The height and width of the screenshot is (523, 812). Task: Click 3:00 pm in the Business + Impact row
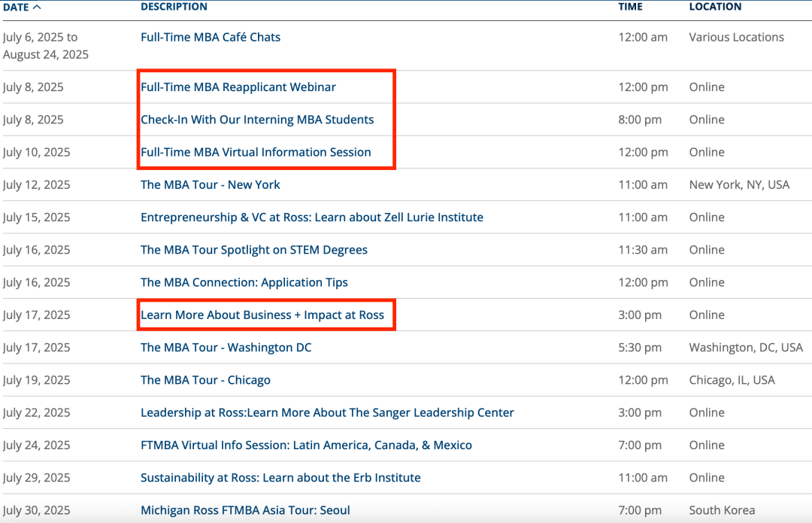(640, 315)
